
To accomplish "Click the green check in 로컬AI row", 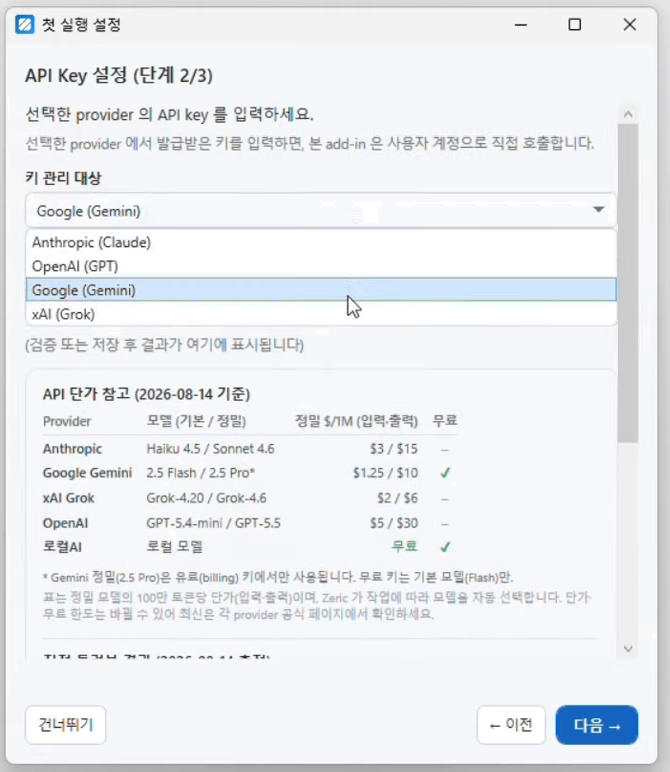I will [x=445, y=547].
